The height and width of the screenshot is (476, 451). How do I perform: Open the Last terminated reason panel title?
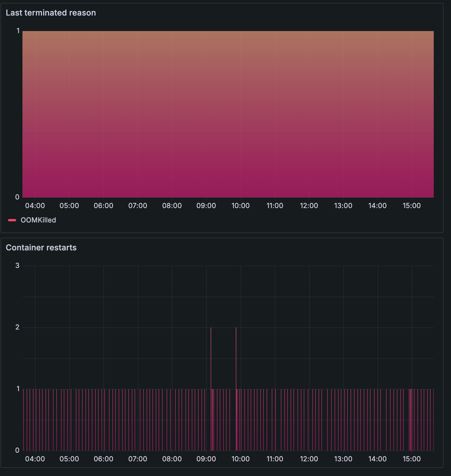pyautogui.click(x=51, y=13)
